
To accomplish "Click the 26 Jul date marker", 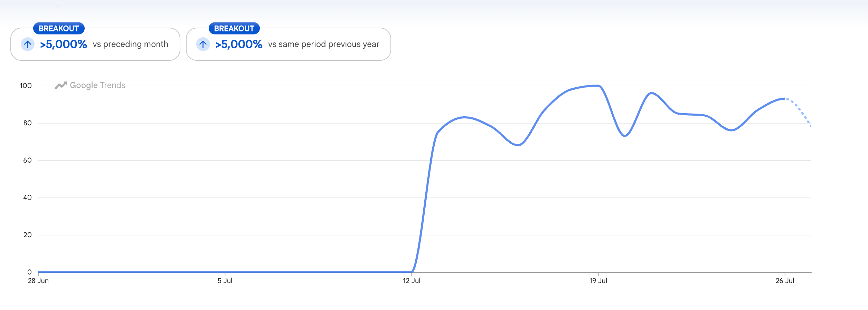I will pyautogui.click(x=785, y=281).
